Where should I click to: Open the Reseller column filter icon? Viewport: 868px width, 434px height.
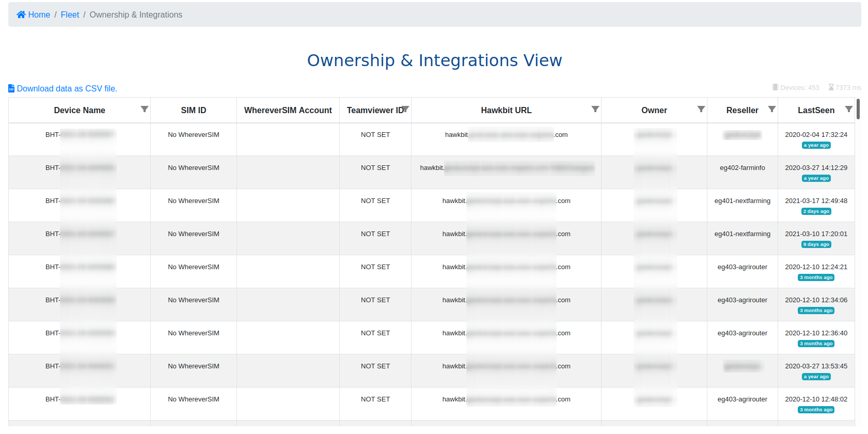(771, 109)
